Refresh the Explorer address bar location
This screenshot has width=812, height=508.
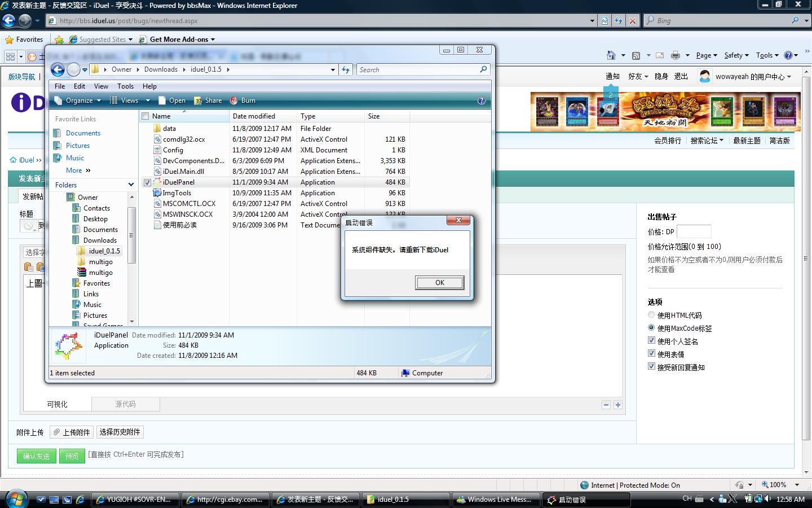point(346,69)
